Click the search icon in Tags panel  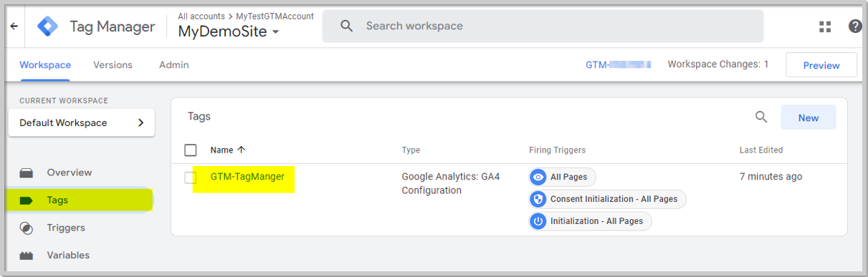tap(761, 117)
